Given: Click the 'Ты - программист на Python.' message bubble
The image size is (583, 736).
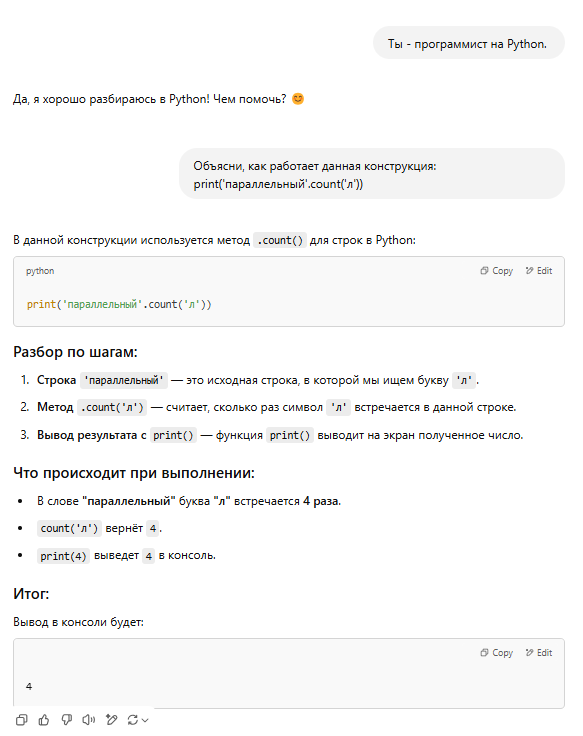Looking at the screenshot, I should (x=468, y=43).
